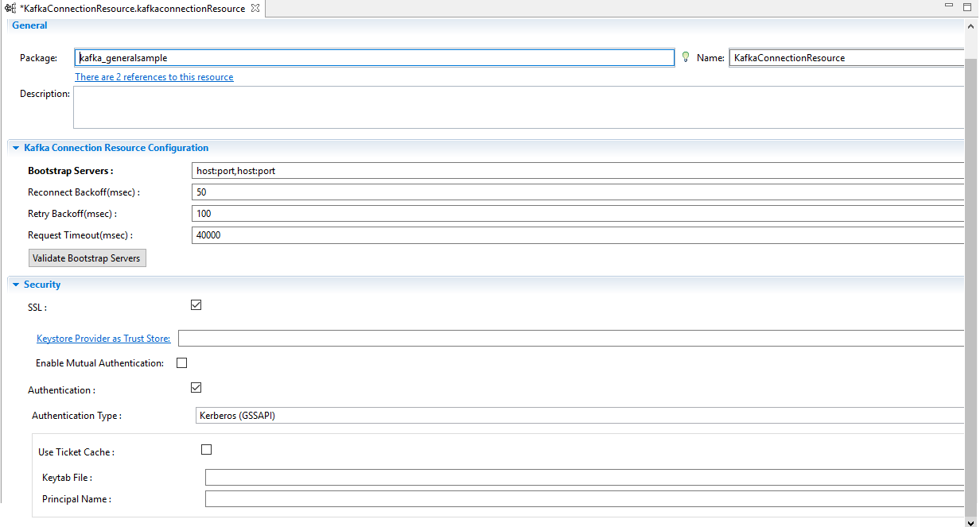Minimize the editor pane
Viewport: 980px width, 527px height.
tap(948, 6)
